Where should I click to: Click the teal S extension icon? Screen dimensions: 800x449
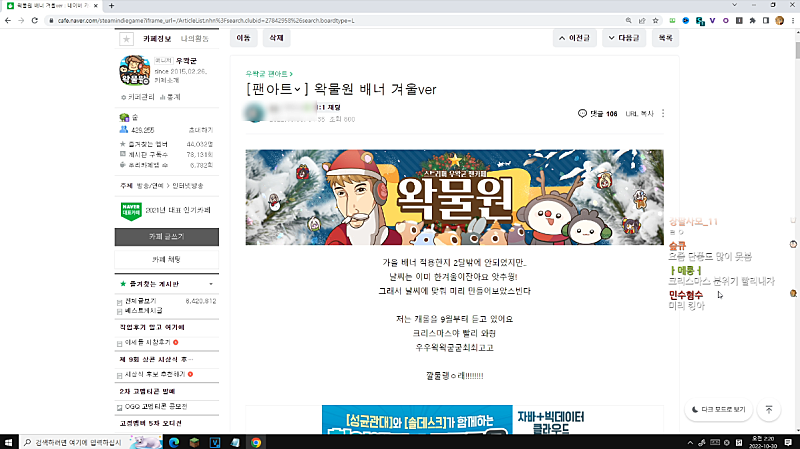click(700, 21)
